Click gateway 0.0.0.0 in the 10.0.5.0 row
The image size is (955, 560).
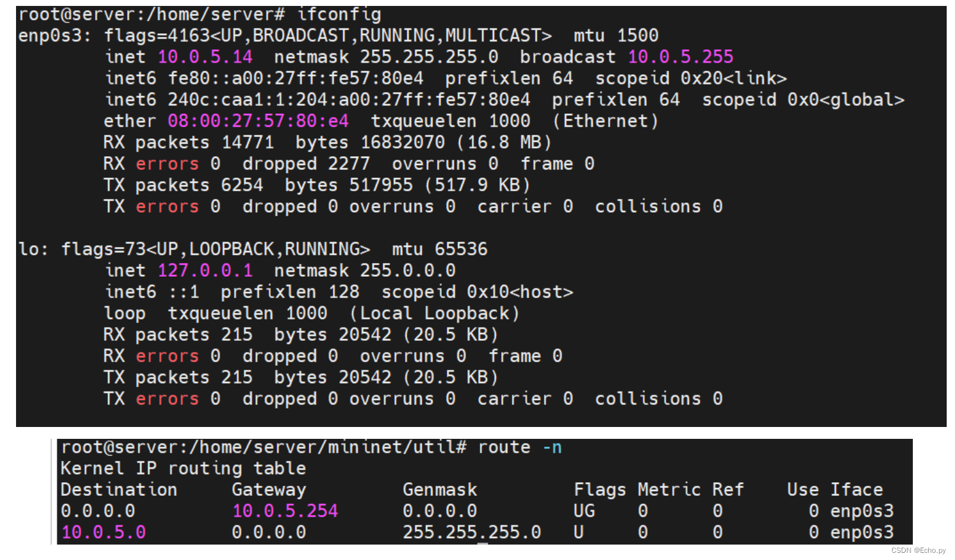pyautogui.click(x=269, y=533)
